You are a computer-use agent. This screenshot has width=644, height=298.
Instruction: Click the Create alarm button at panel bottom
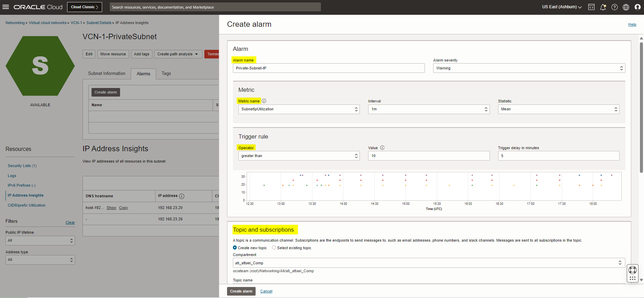click(x=241, y=291)
